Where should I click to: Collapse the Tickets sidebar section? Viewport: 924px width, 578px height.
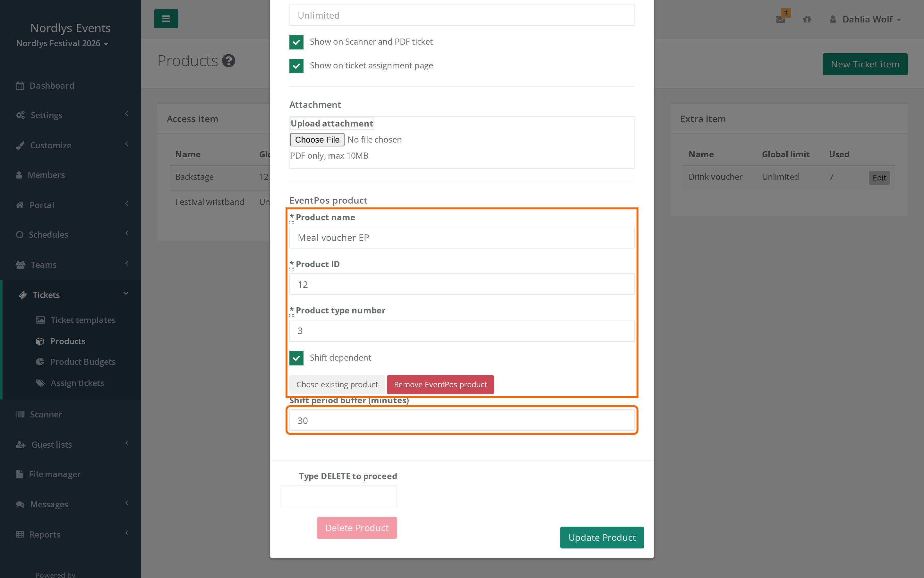point(71,295)
